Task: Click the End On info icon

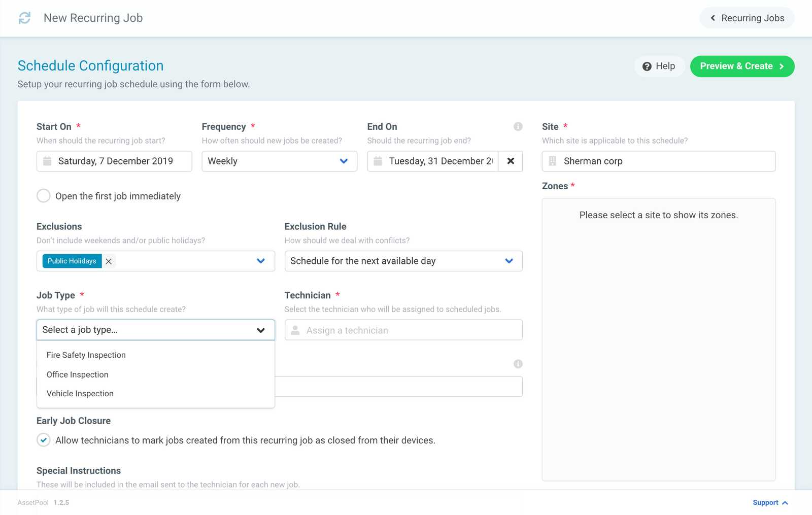Action: tap(518, 126)
